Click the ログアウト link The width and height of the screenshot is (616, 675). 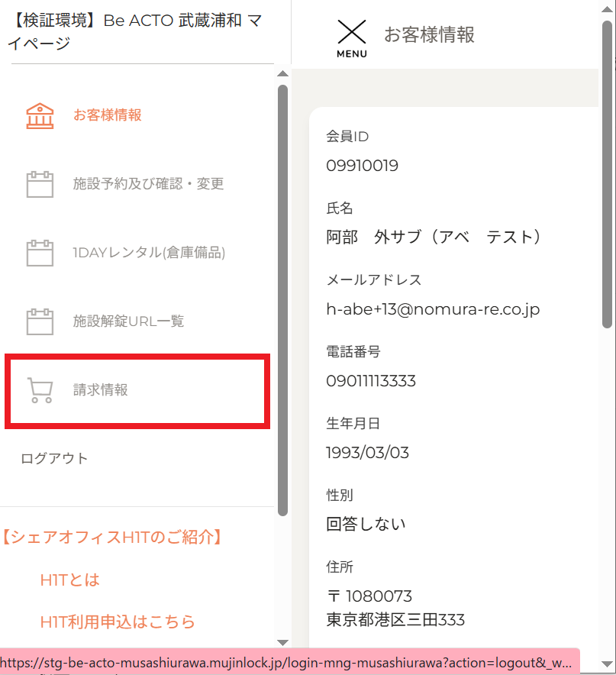coord(54,459)
